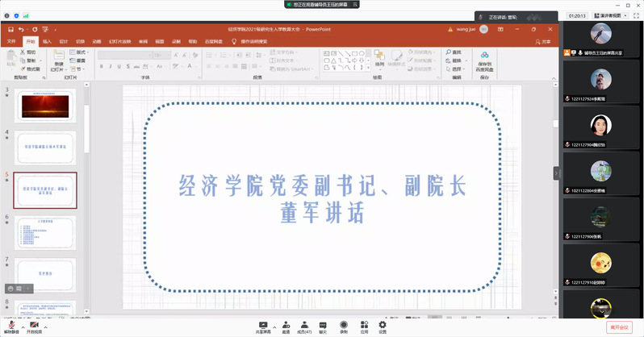644x337 pixels.
Task: Click the Share Screen icon in meeting toolbar
Action: (x=263, y=325)
